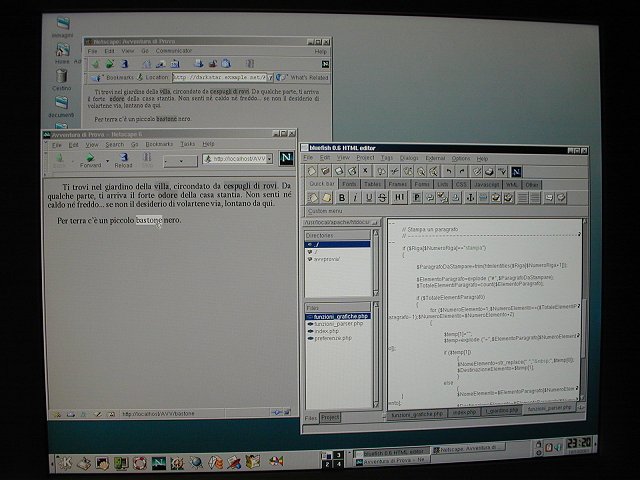Viewport: 640px width, 480px height.
Task: Open the empty dropdown next to Stop in Netscape 6
Action: pyautogui.click(x=180, y=162)
